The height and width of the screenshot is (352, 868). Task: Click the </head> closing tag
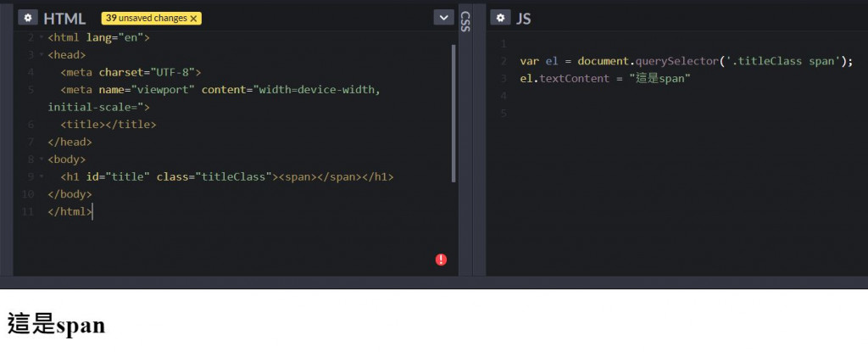click(70, 142)
